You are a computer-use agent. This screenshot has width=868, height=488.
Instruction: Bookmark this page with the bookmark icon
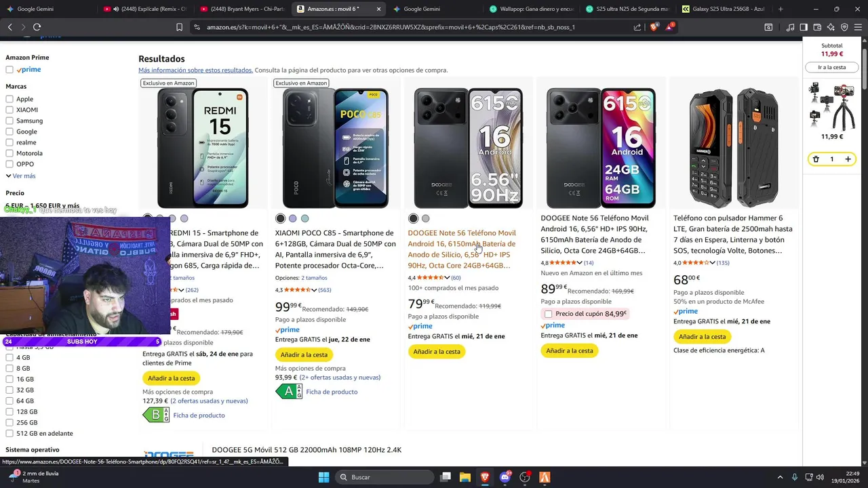point(180,27)
